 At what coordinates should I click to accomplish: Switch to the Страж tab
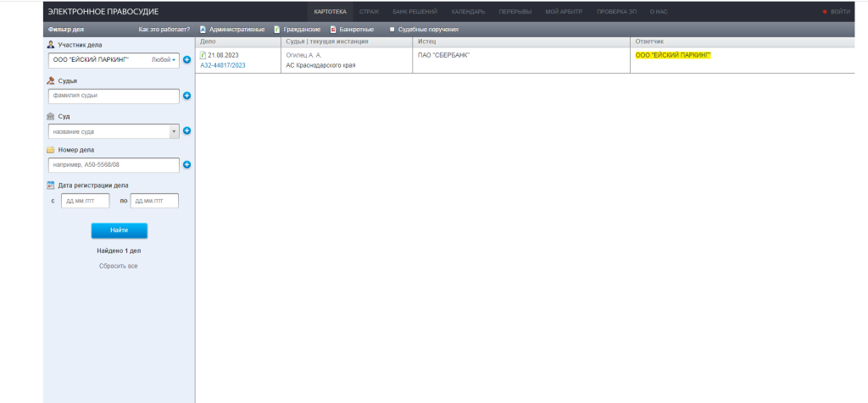point(369,12)
